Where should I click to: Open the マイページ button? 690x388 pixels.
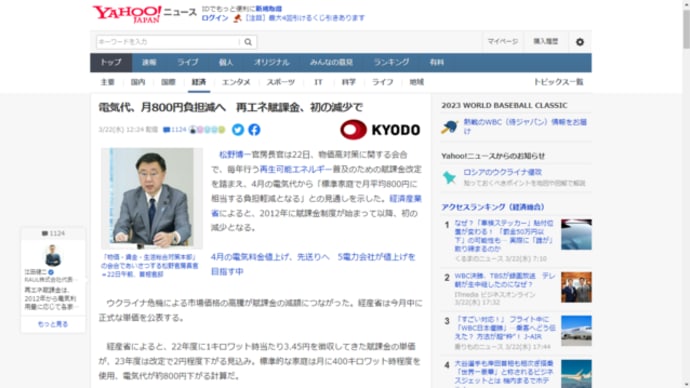503,41
